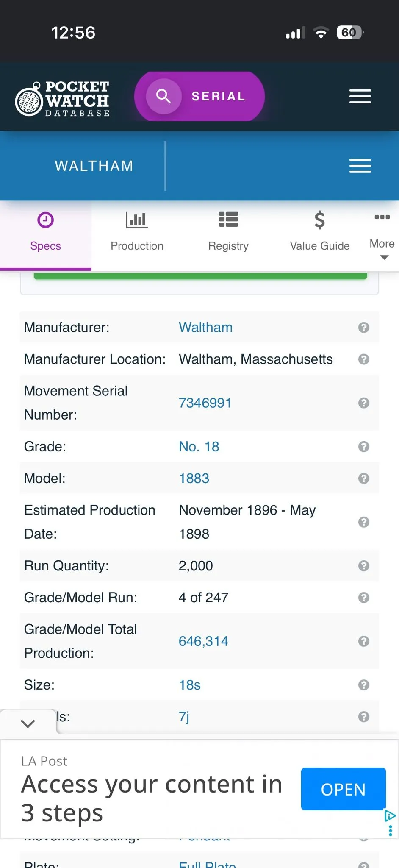This screenshot has width=399, height=868.
Task: Select the November 1896 - May 1898 date text
Action: (x=247, y=522)
